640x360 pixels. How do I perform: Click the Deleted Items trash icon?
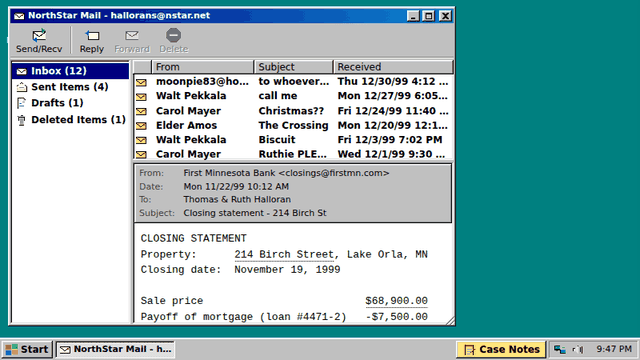coord(21,120)
